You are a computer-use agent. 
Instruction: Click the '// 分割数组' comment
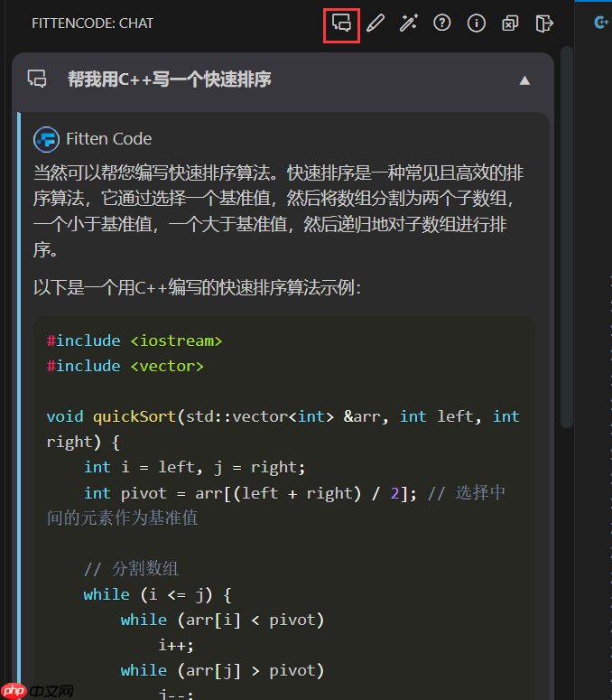[x=131, y=569]
